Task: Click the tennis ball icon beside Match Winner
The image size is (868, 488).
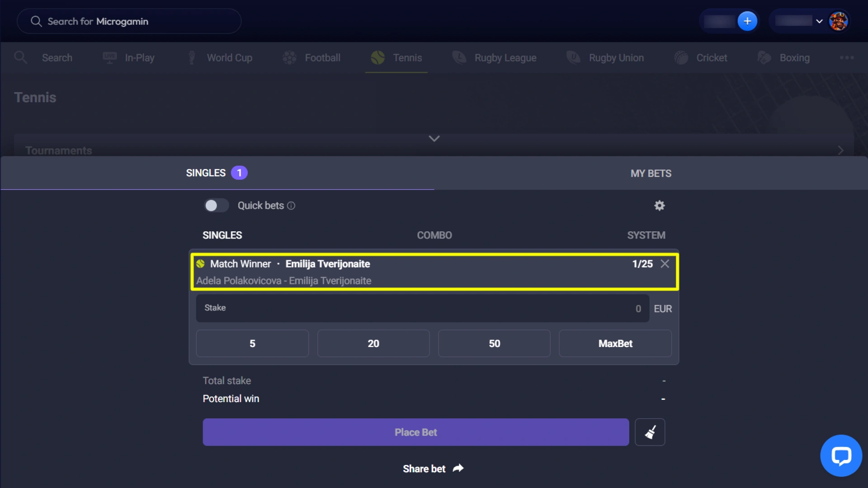Action: pyautogui.click(x=200, y=264)
